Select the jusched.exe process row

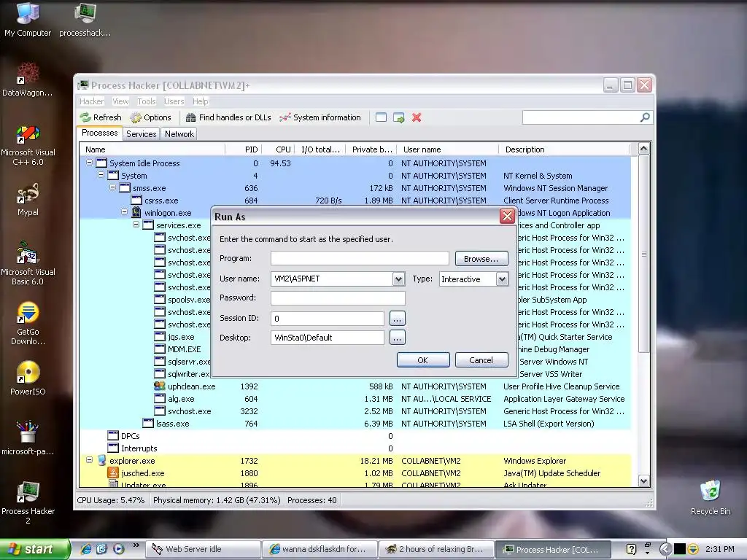point(355,472)
